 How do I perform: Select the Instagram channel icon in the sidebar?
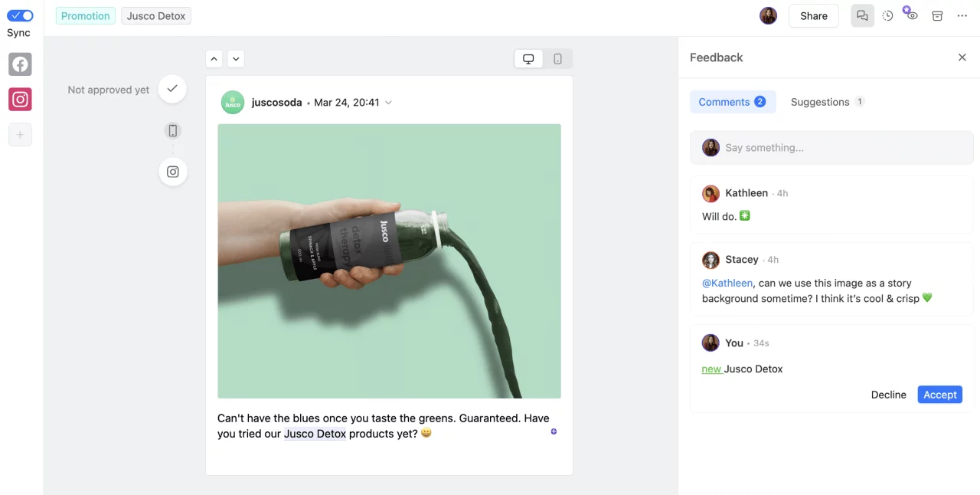point(20,99)
